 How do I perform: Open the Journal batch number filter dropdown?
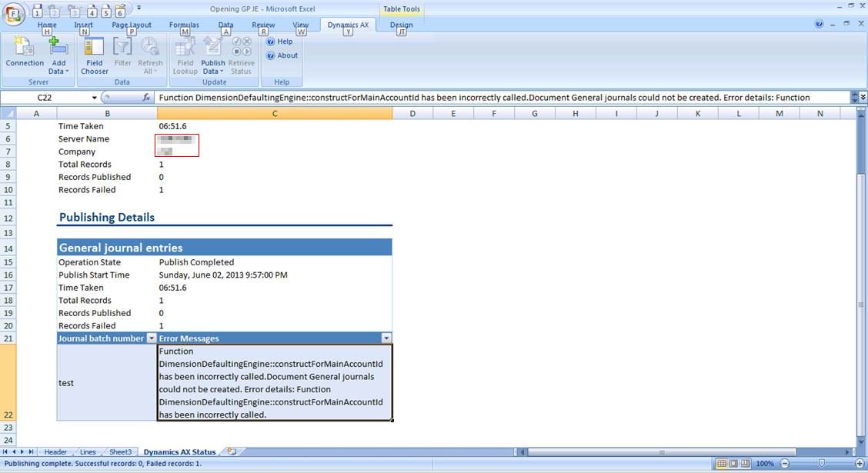(151, 338)
